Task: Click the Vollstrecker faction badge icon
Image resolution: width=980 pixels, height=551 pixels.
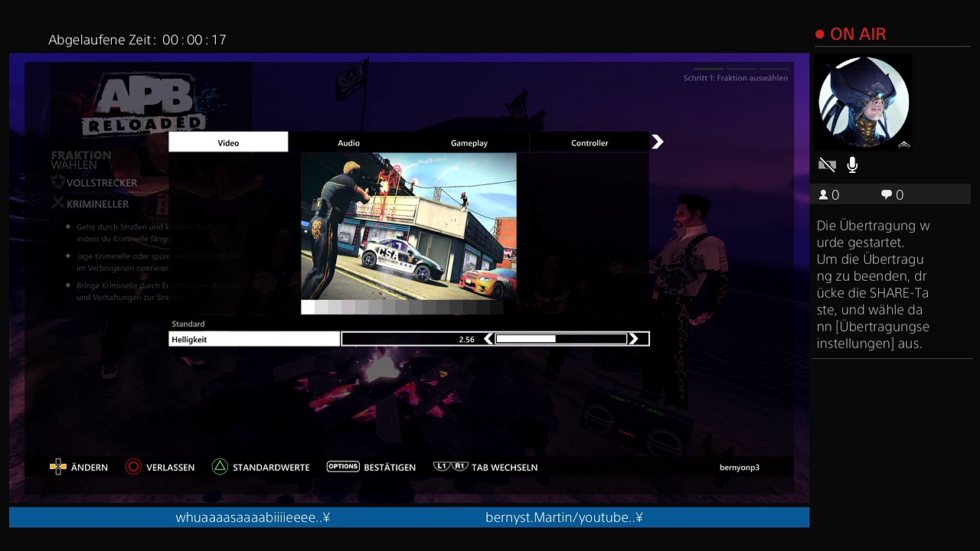Action: tap(58, 183)
